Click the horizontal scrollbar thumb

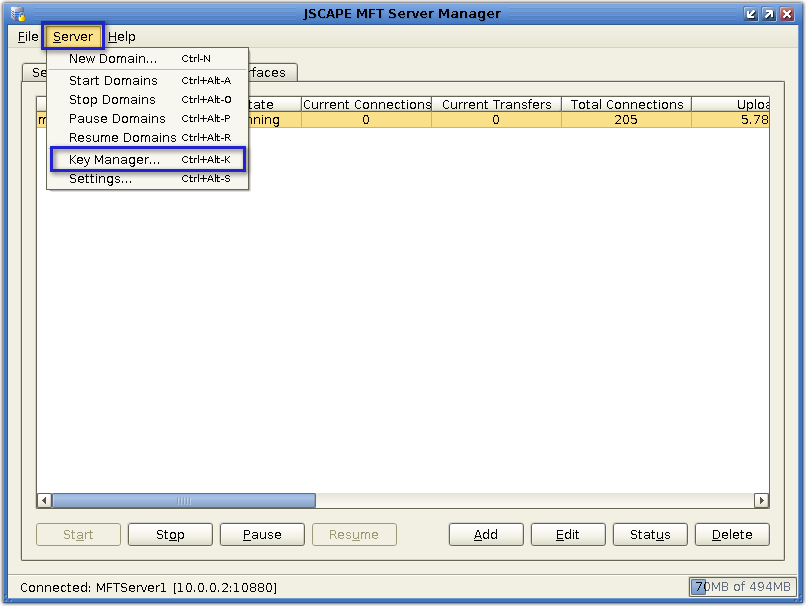184,500
